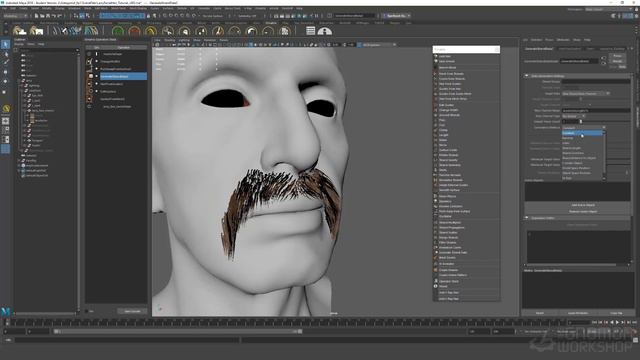The height and width of the screenshot is (360, 640).
Task: Click the green arc shelf icon
Action: click(118, 31)
